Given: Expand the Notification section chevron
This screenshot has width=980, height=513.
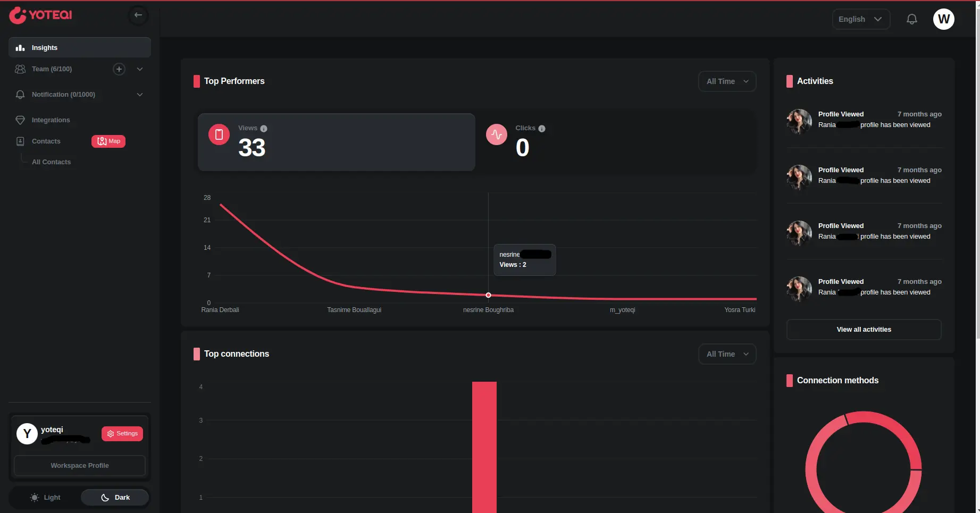Looking at the screenshot, I should 140,95.
